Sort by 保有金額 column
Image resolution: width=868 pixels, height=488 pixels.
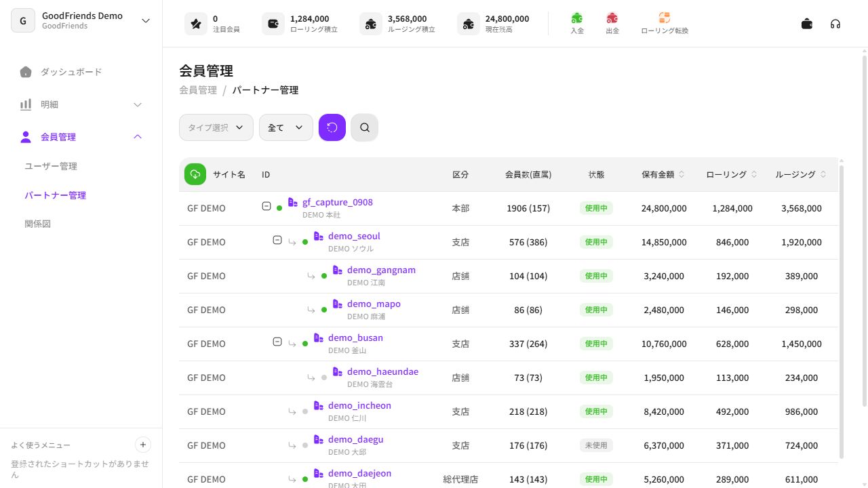pos(682,174)
